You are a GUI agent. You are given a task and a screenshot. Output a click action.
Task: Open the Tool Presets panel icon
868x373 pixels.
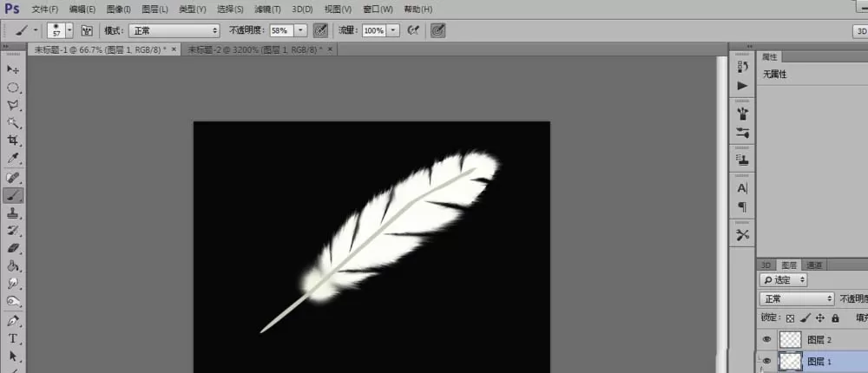(x=742, y=235)
